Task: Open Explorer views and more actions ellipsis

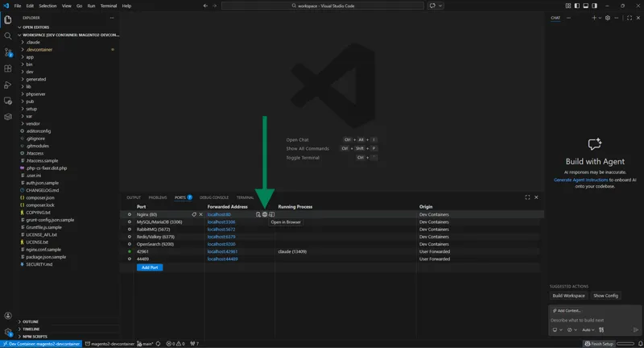Action: (112, 18)
